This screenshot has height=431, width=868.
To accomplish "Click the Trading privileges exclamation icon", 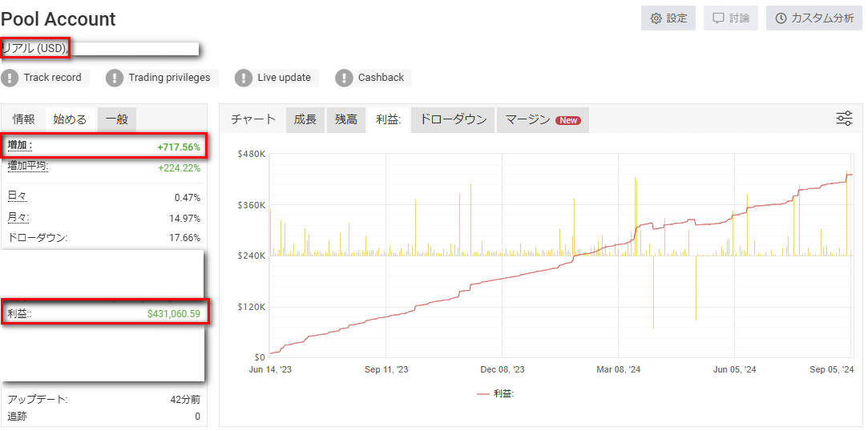I will 115,78.
